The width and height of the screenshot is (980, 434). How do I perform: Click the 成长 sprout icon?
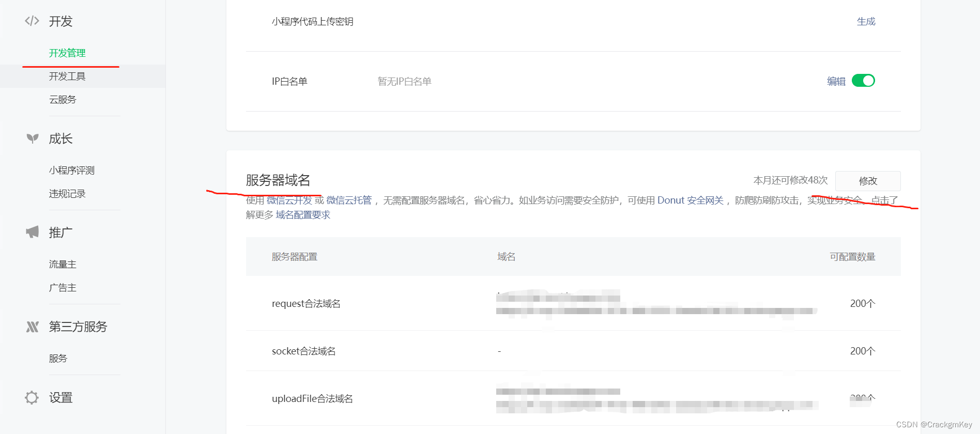tap(33, 138)
